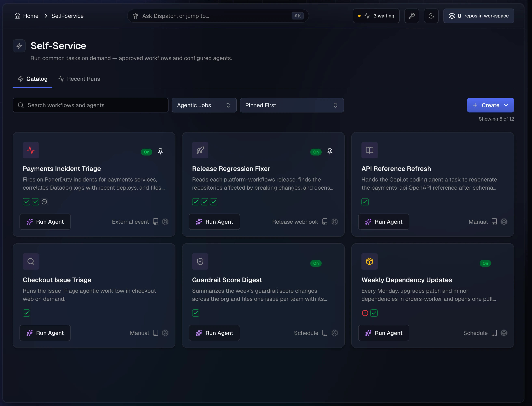Click the cube icon on Weekly Dependency Updates

[x=504, y=333]
